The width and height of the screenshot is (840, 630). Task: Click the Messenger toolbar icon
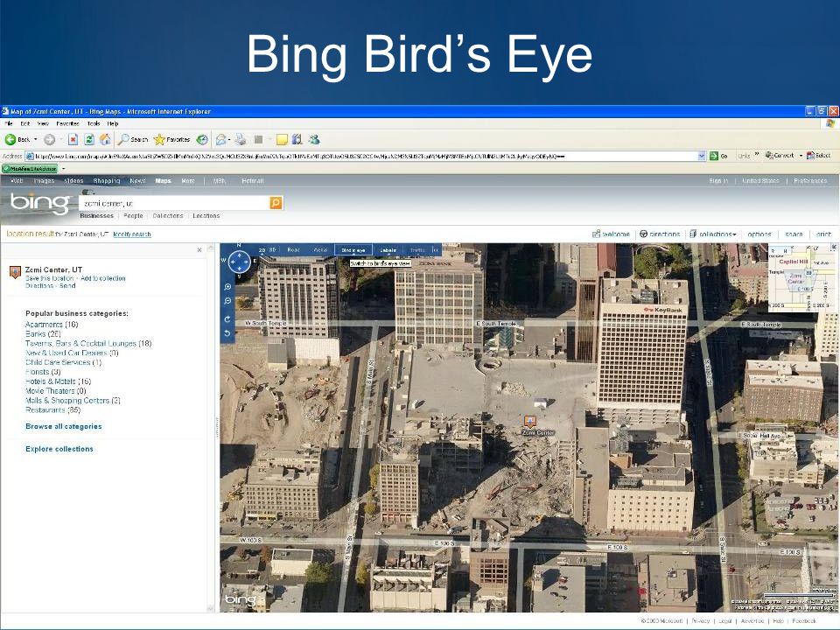coord(314,140)
